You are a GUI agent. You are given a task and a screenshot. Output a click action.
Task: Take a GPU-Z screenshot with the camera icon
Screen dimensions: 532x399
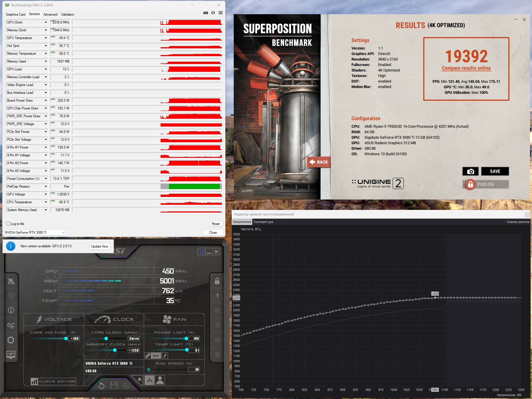click(x=205, y=13)
